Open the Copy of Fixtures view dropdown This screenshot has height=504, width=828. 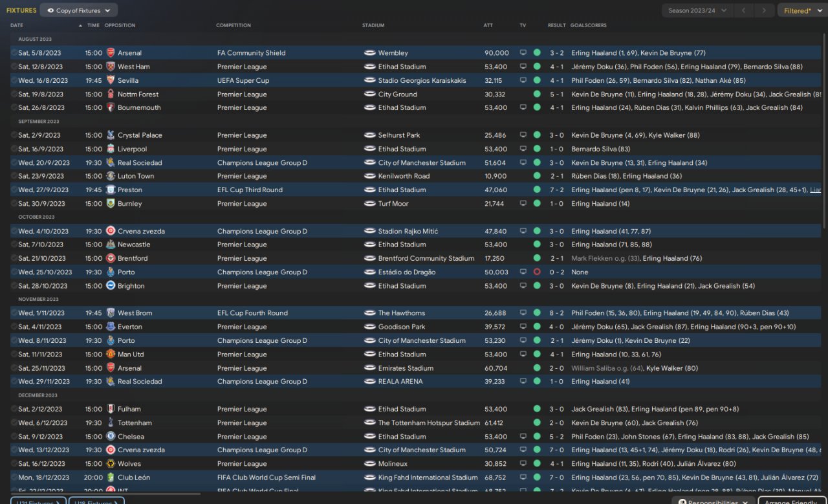[x=79, y=10]
